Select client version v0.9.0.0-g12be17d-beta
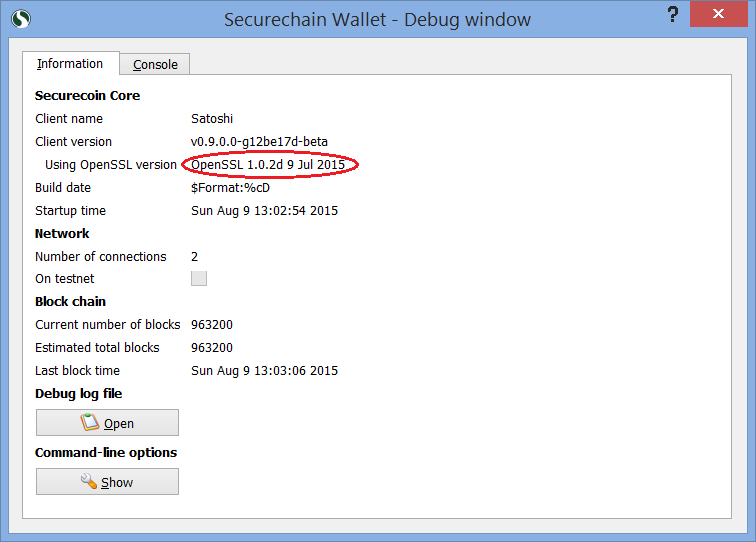756x542 pixels. 259,142
